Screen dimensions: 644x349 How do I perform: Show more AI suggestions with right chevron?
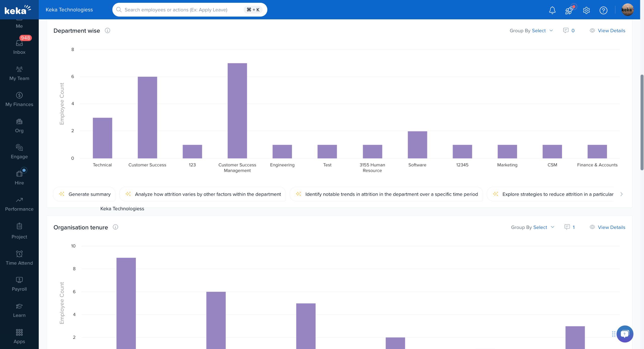pyautogui.click(x=621, y=194)
